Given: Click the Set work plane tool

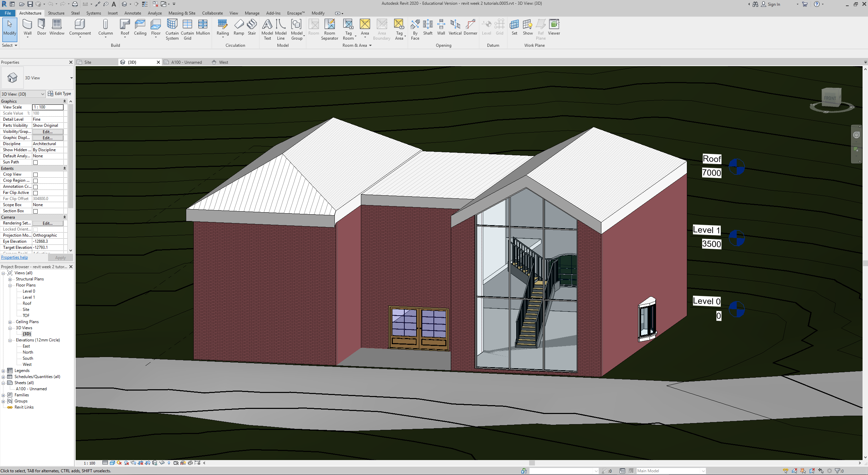Looking at the screenshot, I should coord(514,27).
